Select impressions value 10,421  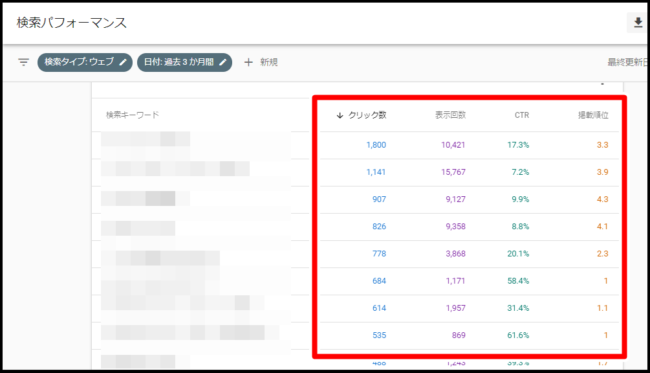point(453,145)
